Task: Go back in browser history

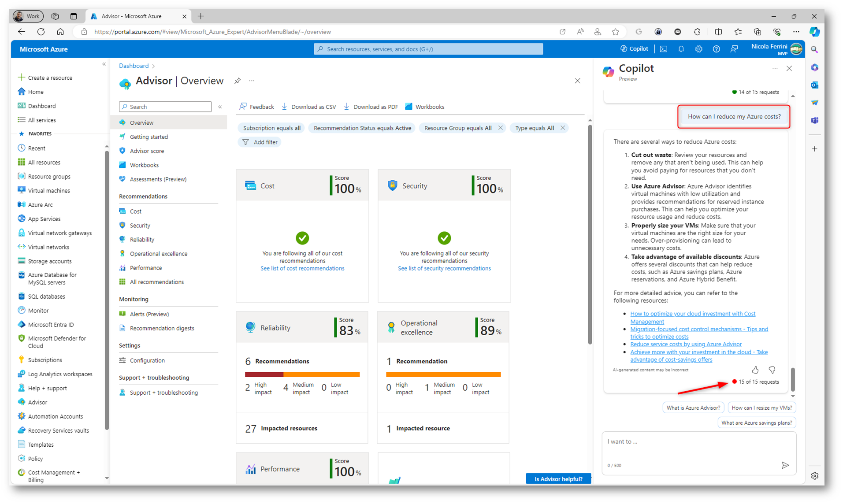Action: tap(22, 32)
